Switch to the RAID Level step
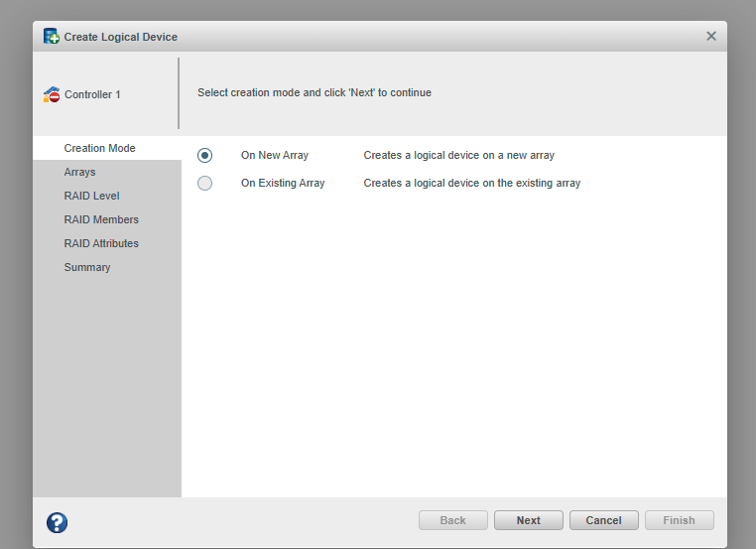756x549 pixels. (x=91, y=196)
